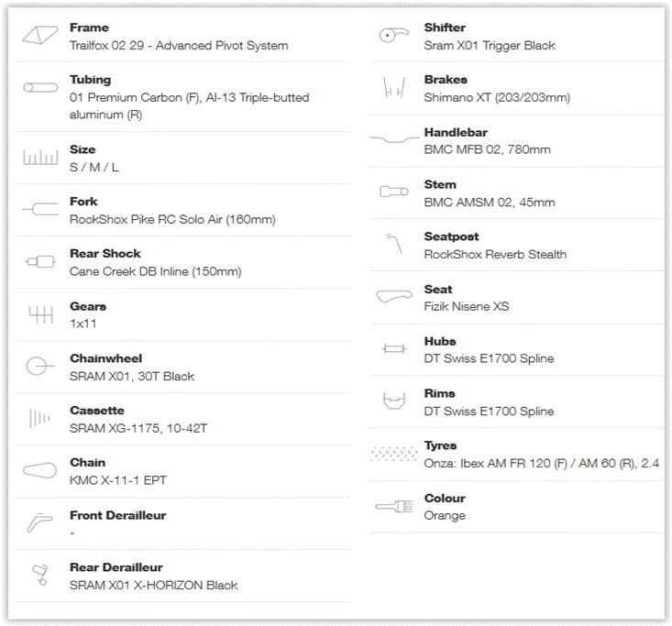The height and width of the screenshot is (626, 672).
Task: Click the Fork icon
Action: tap(40, 210)
